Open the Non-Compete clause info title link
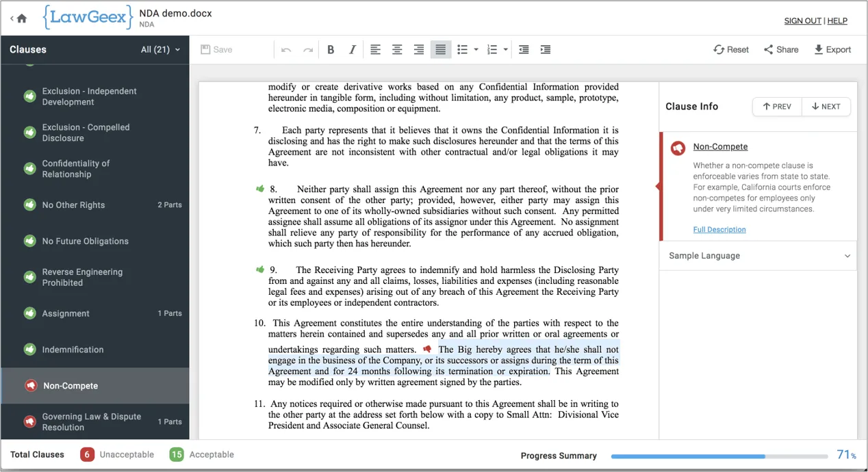 pos(720,146)
